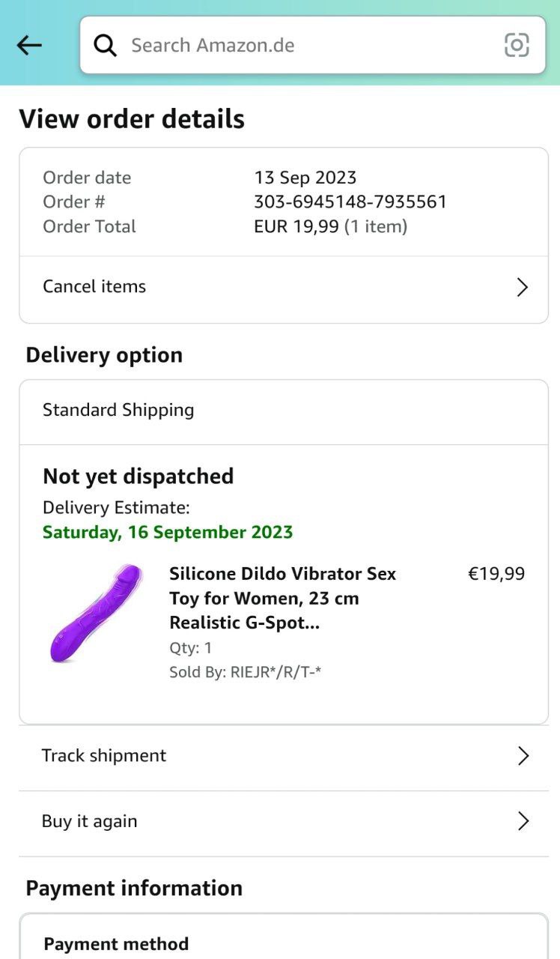
Task: Expand the Cancel items chevron
Action: tap(523, 288)
